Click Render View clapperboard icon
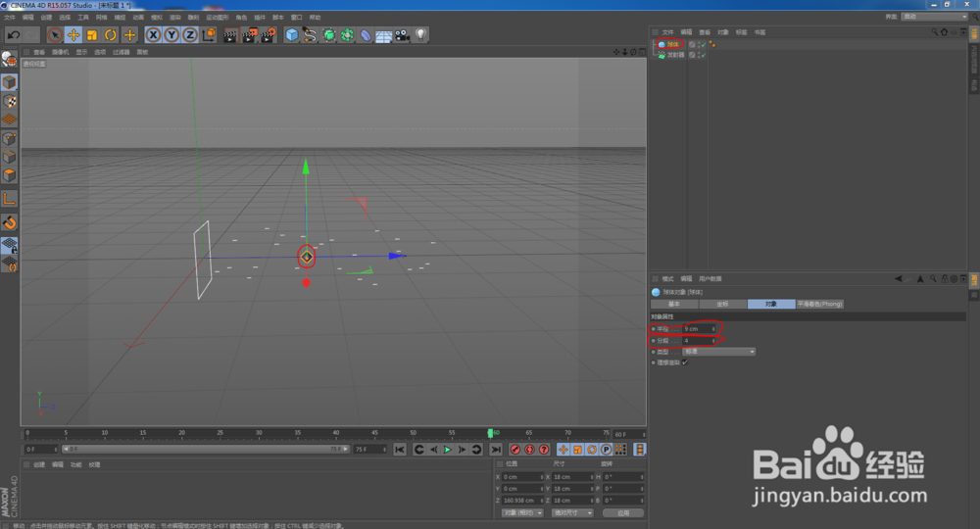 click(x=230, y=35)
